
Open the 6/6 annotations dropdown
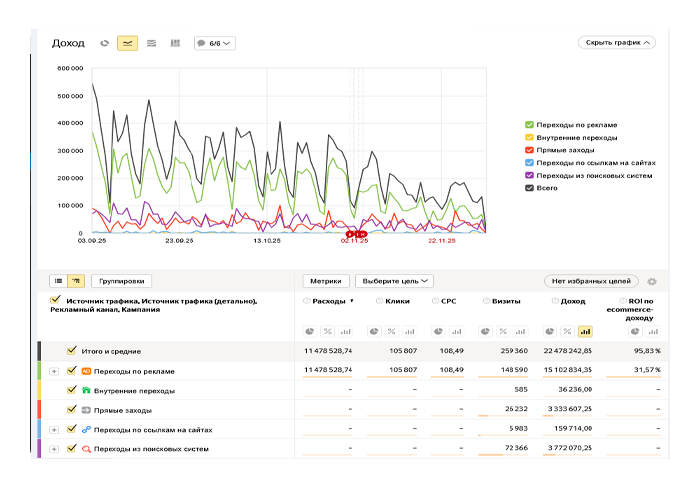pos(214,43)
